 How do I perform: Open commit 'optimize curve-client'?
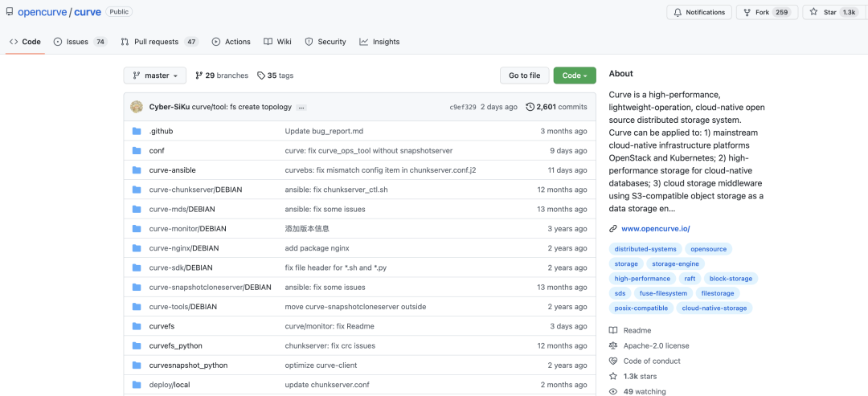click(x=321, y=365)
